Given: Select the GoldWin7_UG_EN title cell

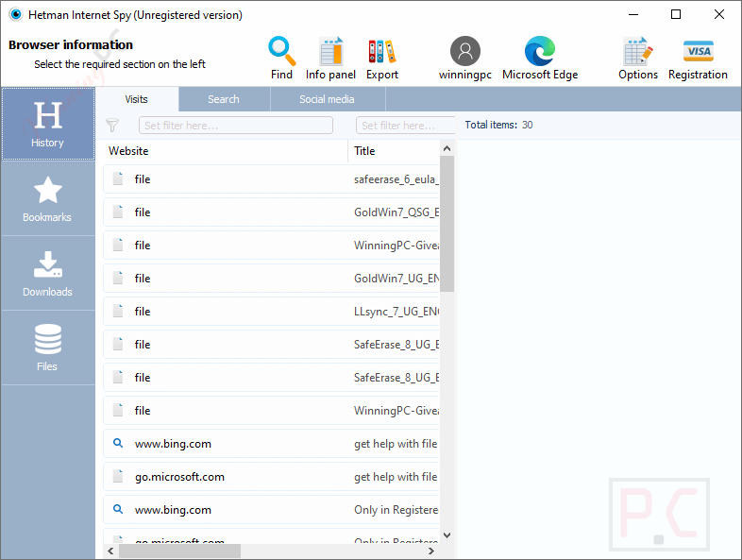Looking at the screenshot, I should 396,279.
